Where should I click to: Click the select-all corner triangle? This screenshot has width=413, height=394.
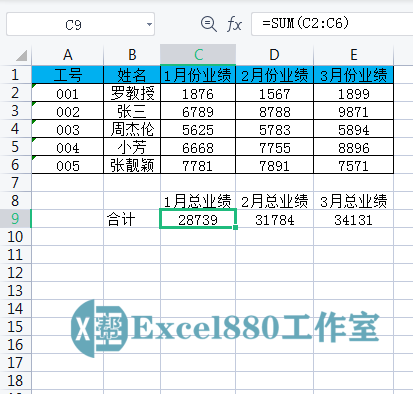point(22,55)
